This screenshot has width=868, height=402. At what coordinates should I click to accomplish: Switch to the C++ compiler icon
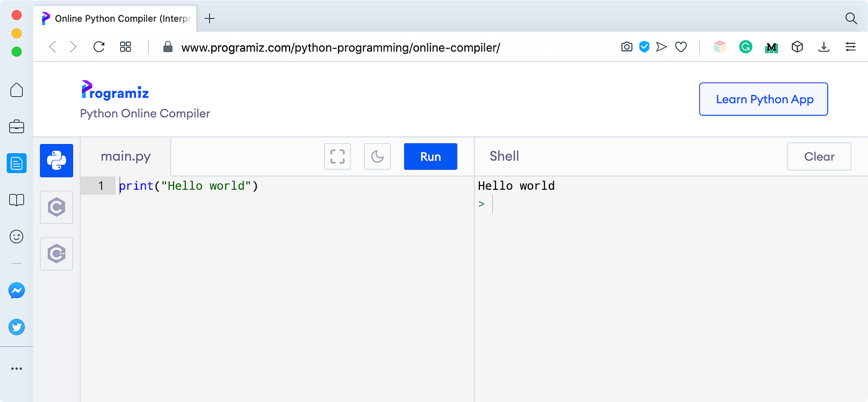[x=56, y=254]
